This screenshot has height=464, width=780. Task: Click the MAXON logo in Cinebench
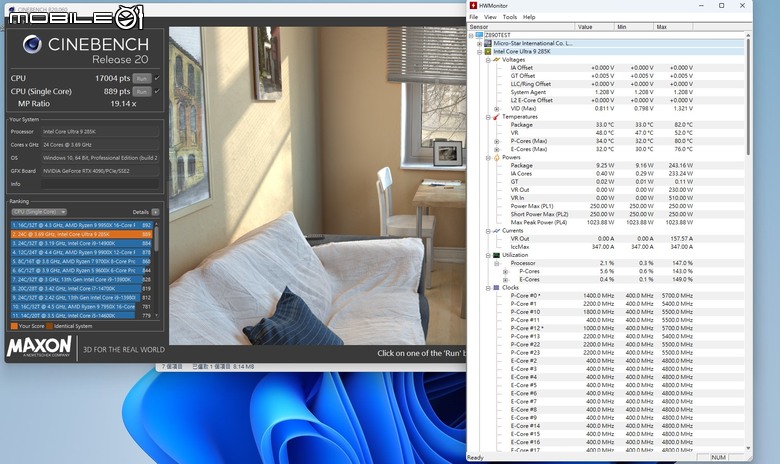point(39,346)
